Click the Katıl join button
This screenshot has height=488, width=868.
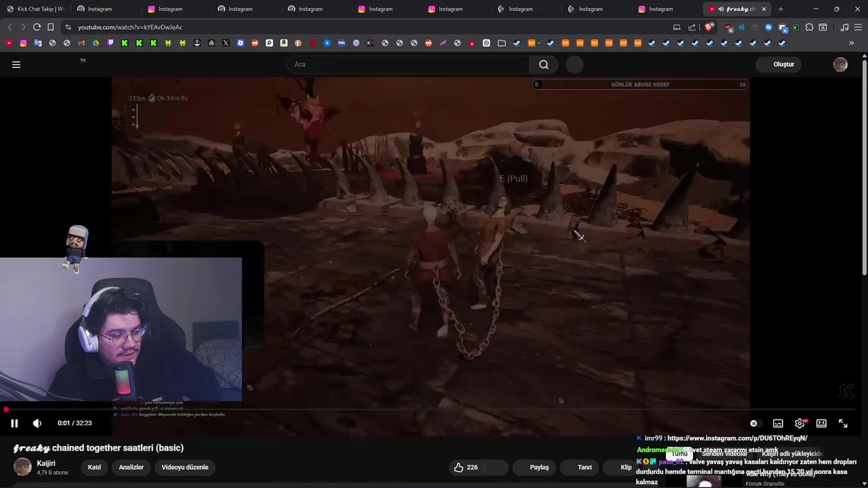point(94,467)
